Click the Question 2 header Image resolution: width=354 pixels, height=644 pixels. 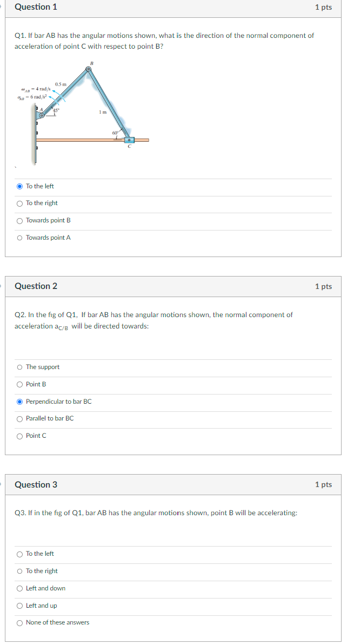click(36, 286)
